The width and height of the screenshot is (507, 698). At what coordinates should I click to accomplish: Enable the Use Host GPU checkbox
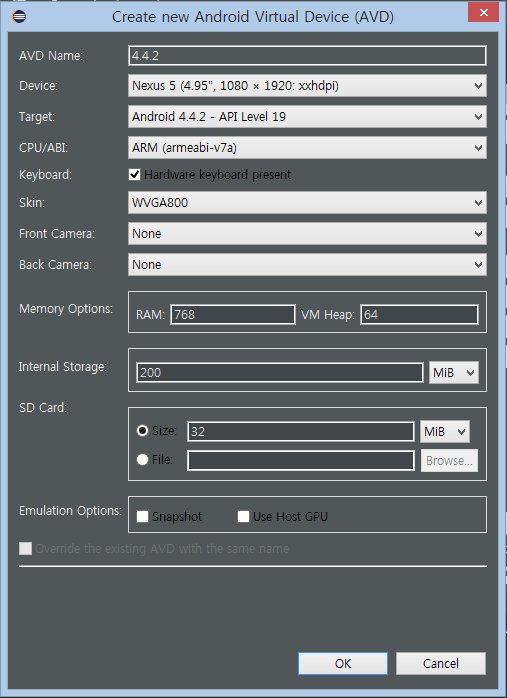[243, 516]
